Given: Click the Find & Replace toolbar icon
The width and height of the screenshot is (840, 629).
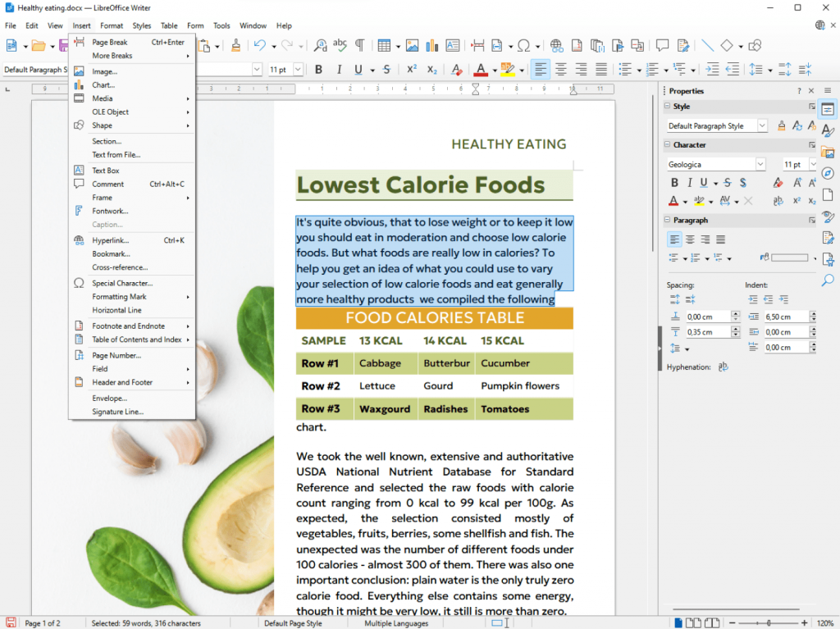Looking at the screenshot, I should coord(320,46).
